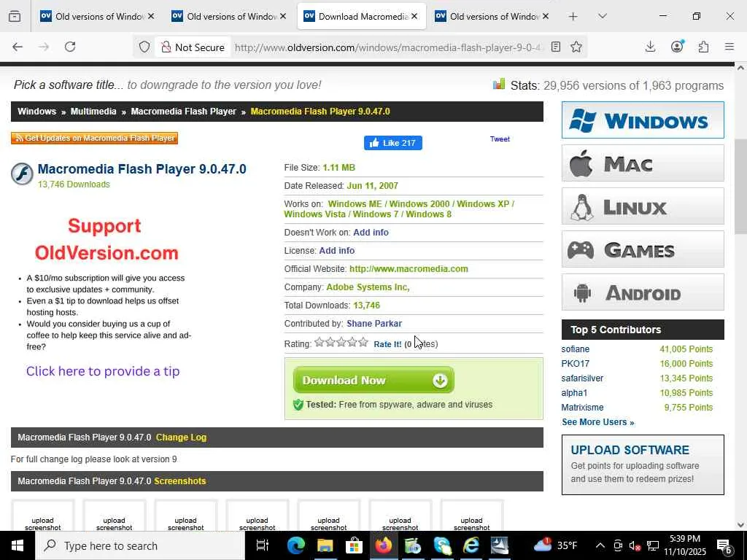Click Add info next to Doesn't Work on
Screen dimensions: 747x560
click(371, 233)
